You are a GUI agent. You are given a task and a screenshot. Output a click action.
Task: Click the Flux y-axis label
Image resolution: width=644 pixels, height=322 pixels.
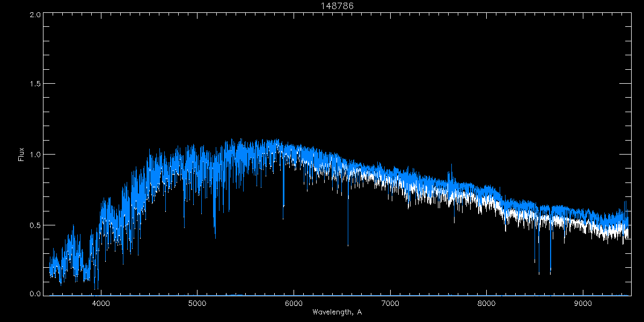(21, 154)
